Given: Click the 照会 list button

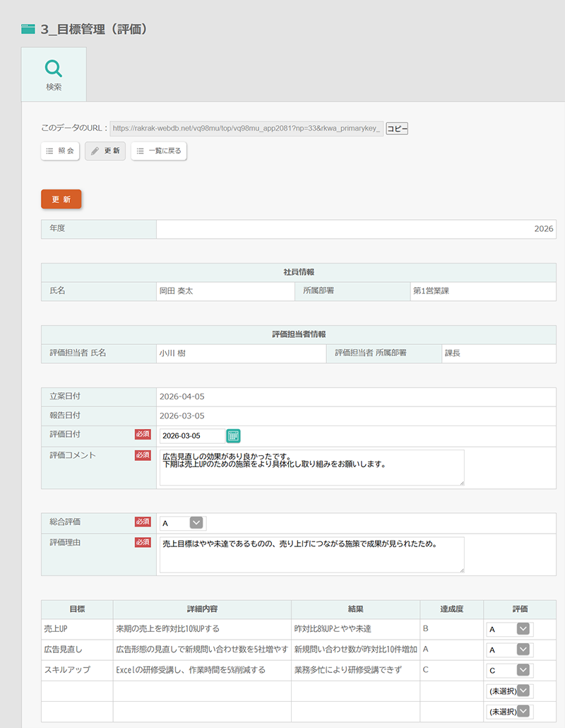Looking at the screenshot, I should (60, 151).
